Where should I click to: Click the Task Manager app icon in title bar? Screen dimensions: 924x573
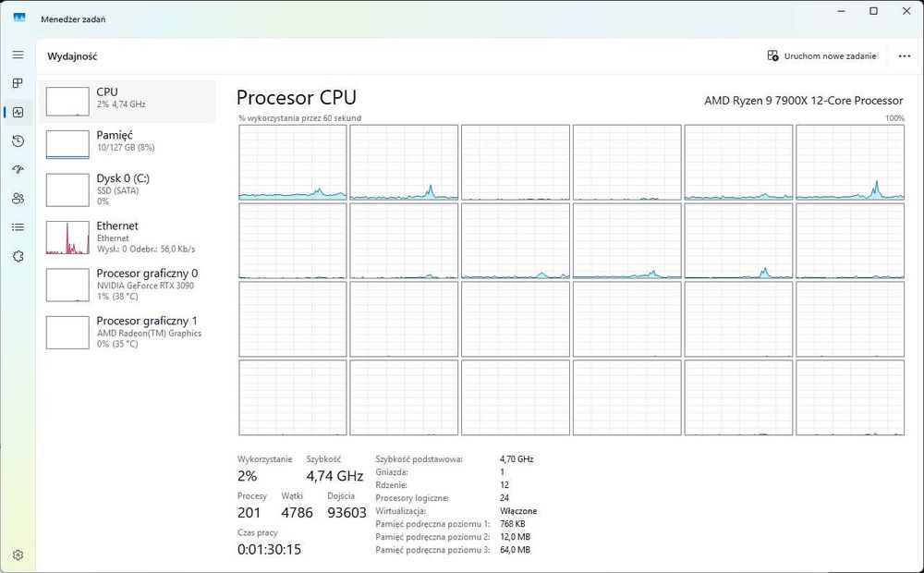[x=19, y=18]
